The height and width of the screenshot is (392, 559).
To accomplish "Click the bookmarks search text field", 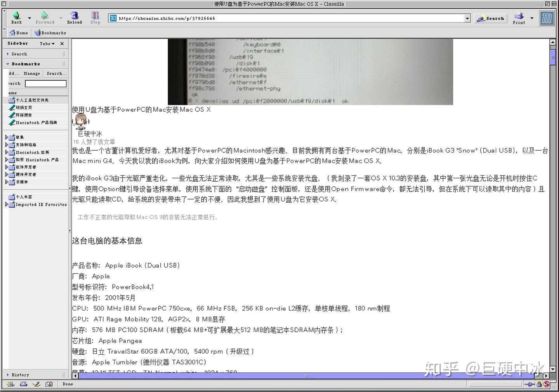I will (x=45, y=83).
